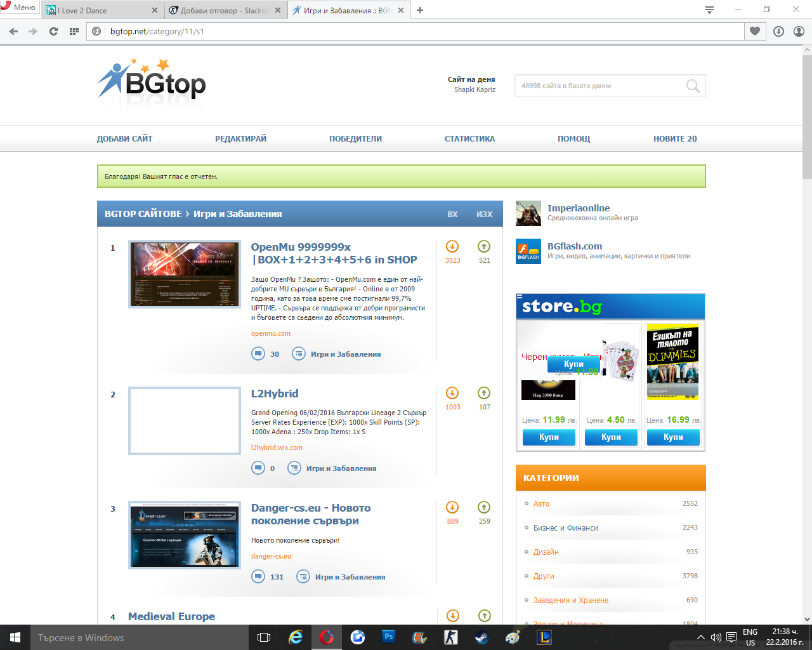Open Danger-cs.eu comments bubble icon

pos(258,576)
